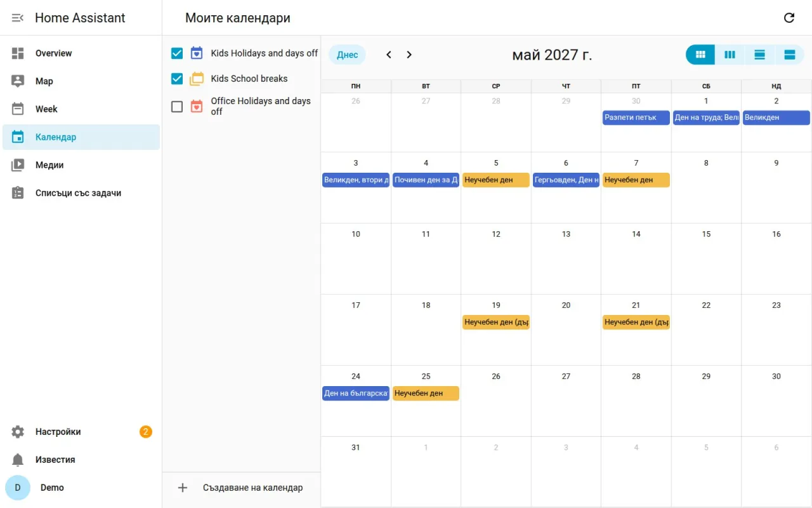Open the Великден event on May 2
812x508 pixels.
[776, 117]
